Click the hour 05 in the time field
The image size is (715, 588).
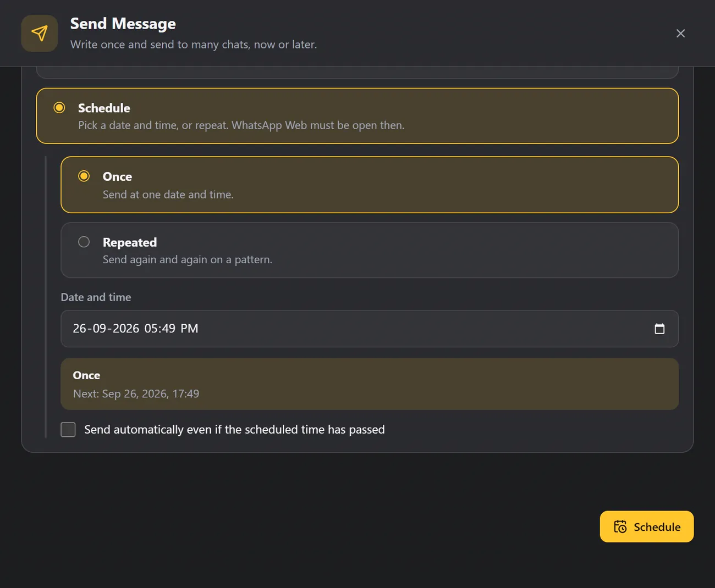click(x=151, y=329)
